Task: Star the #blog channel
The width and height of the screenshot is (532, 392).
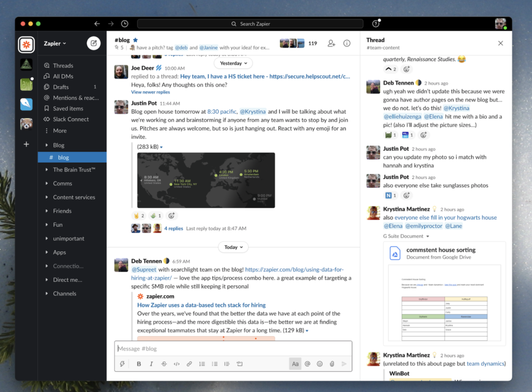Action: [135, 40]
